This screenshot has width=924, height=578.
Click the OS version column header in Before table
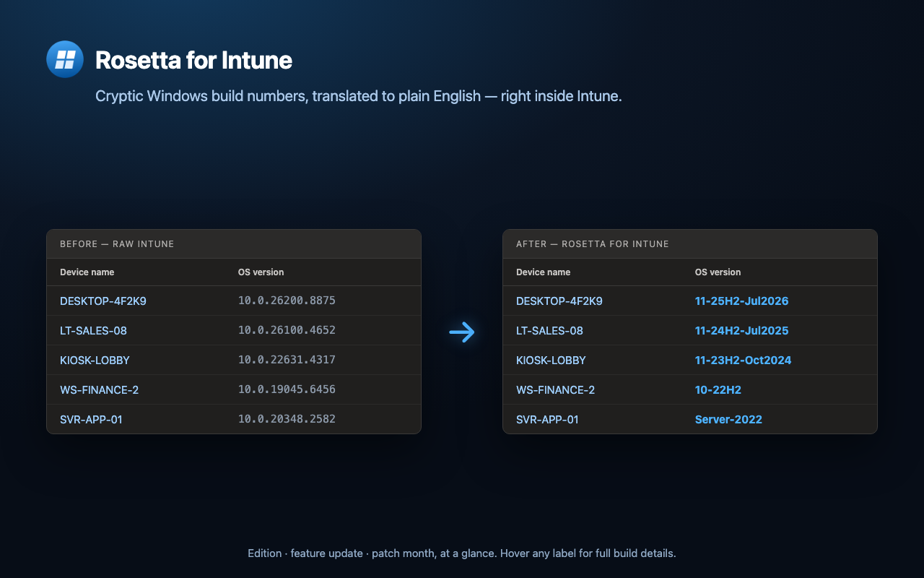[x=261, y=272]
